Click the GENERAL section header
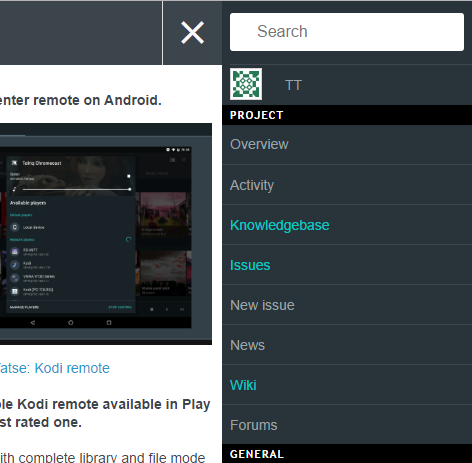Screen dimensions: 472x463 347,454
